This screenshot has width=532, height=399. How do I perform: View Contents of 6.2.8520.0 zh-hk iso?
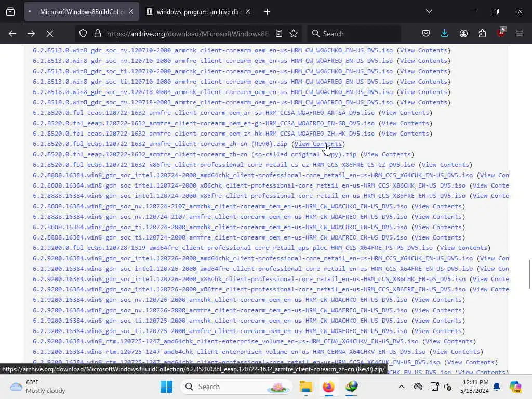[x=405, y=134]
